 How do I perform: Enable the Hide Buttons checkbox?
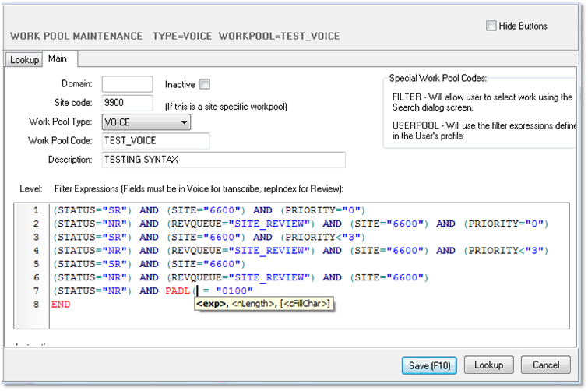point(491,26)
